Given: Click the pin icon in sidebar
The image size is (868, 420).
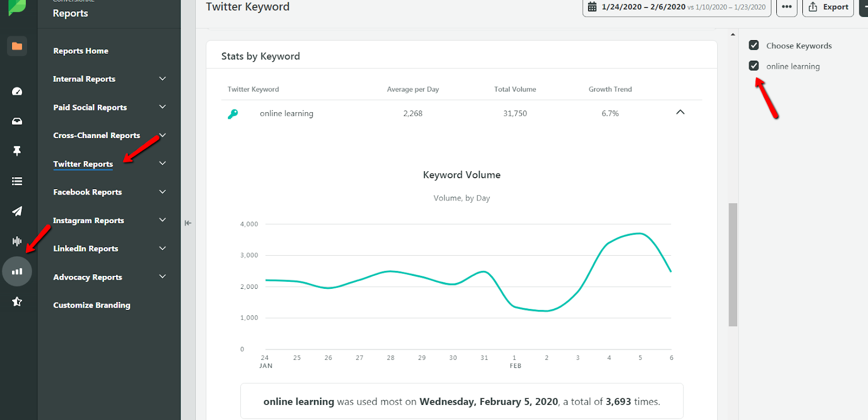Looking at the screenshot, I should 17,151.
